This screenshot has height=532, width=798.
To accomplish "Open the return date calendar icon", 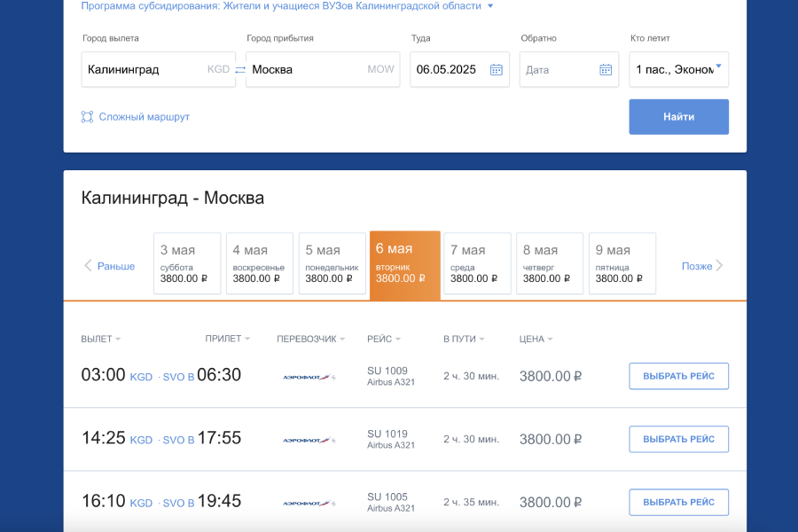I will click(x=606, y=69).
